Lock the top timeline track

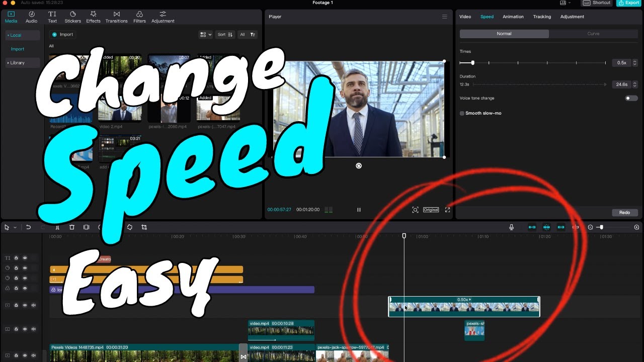tap(17, 257)
